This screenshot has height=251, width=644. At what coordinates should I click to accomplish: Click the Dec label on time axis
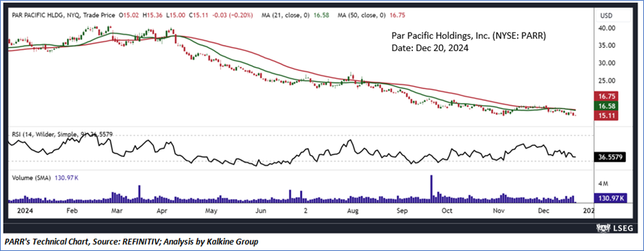544,211
